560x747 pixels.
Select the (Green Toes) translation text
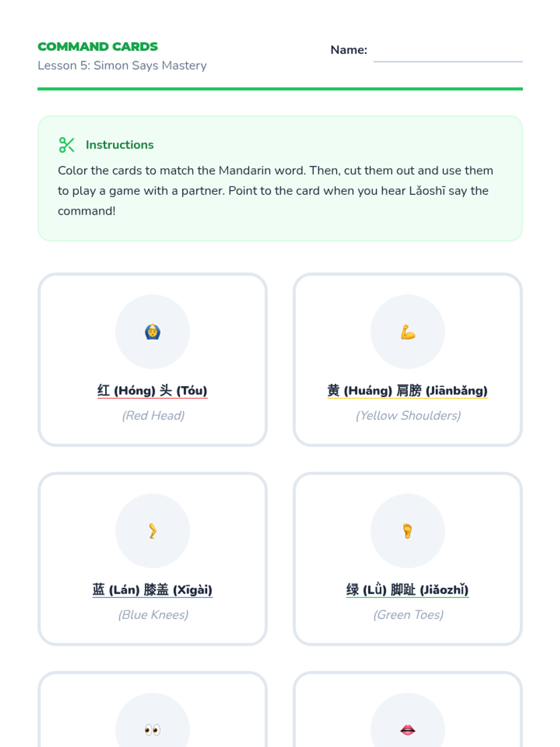408,615
